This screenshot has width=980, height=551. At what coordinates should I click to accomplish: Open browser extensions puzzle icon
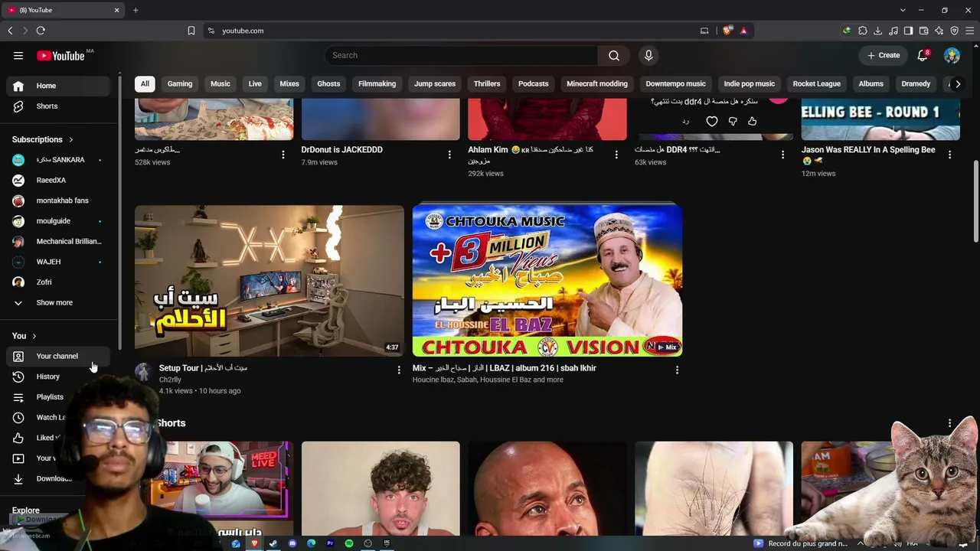(863, 31)
